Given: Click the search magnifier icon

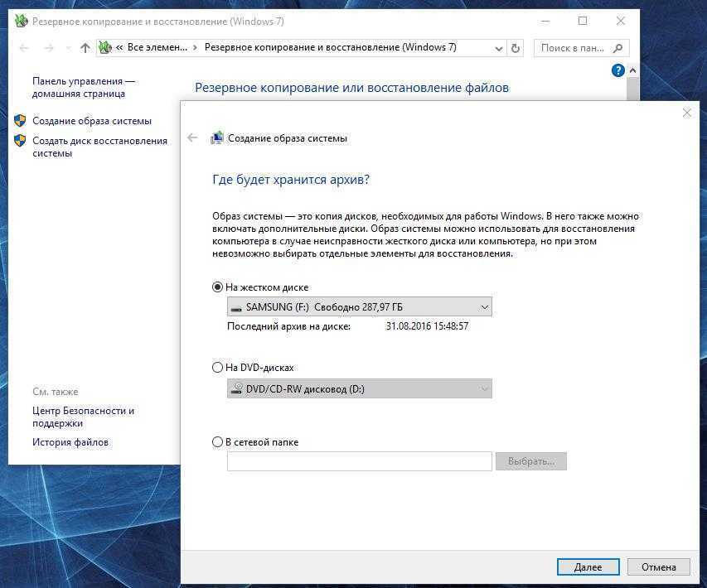Looking at the screenshot, I should point(618,48).
